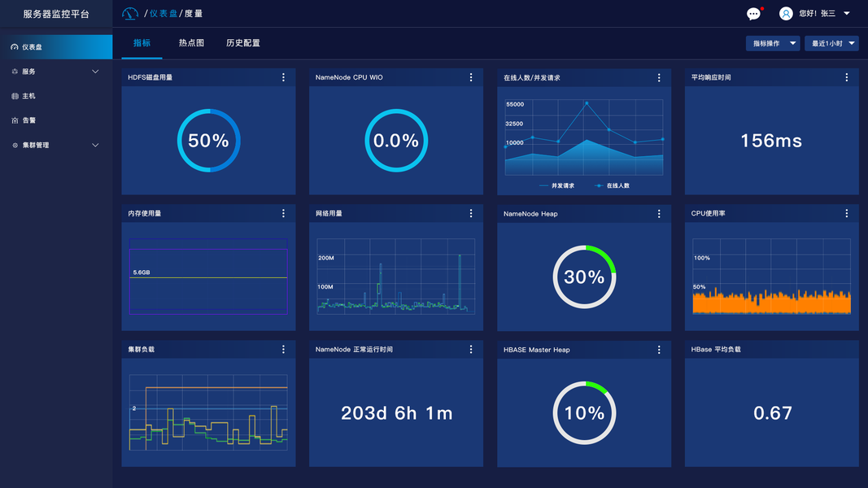
Task: Open the HDFS磁盘用量 card options menu
Action: (x=283, y=77)
